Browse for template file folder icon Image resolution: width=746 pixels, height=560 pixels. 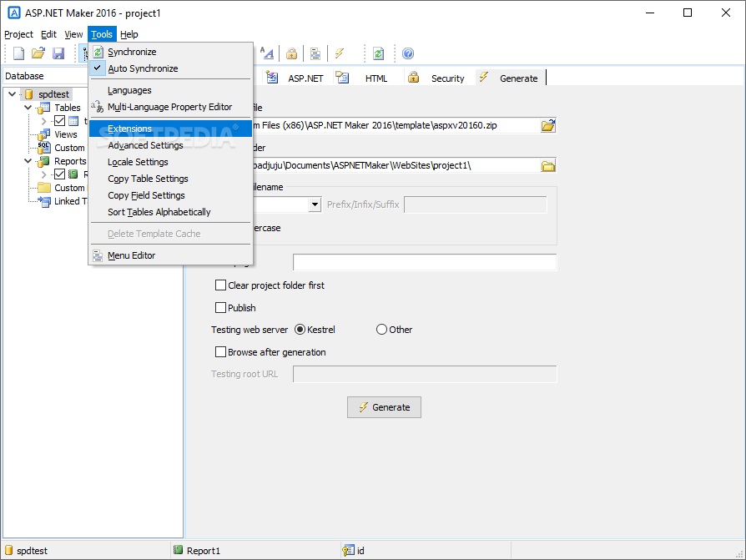click(x=548, y=126)
